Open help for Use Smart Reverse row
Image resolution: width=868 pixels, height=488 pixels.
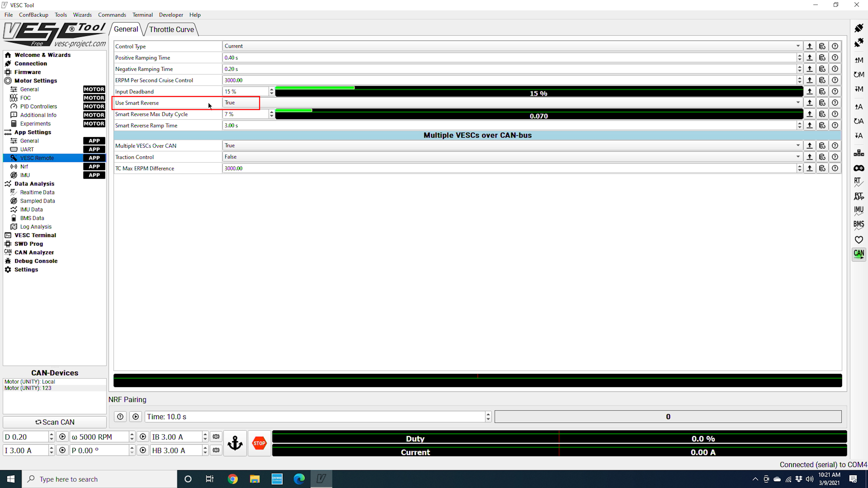[835, 103]
